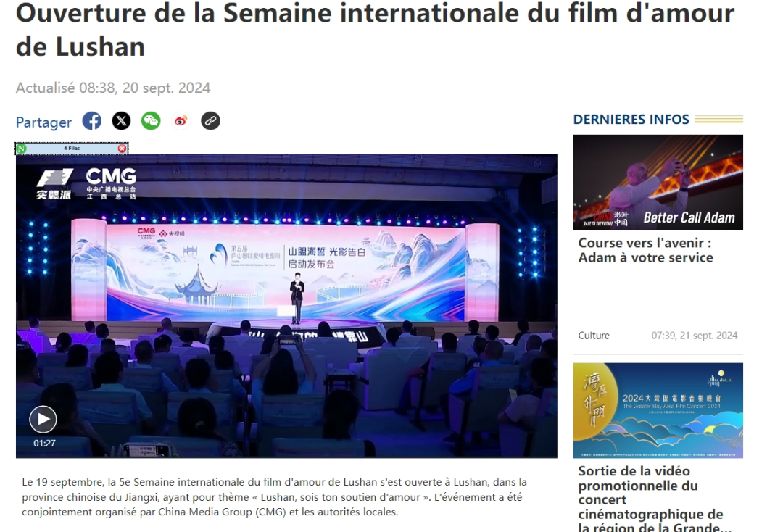The height and width of the screenshot is (532, 783).
Task: Copy the article link with chain icon
Action: [x=211, y=121]
